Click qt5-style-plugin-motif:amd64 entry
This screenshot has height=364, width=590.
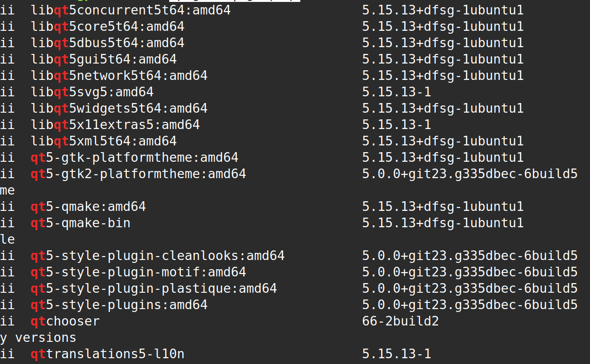[x=138, y=272]
